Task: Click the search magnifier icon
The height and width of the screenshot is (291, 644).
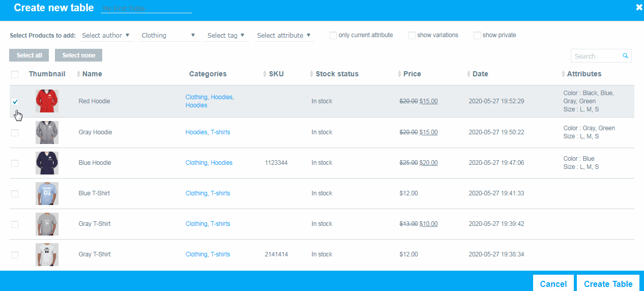Action: 625,56
